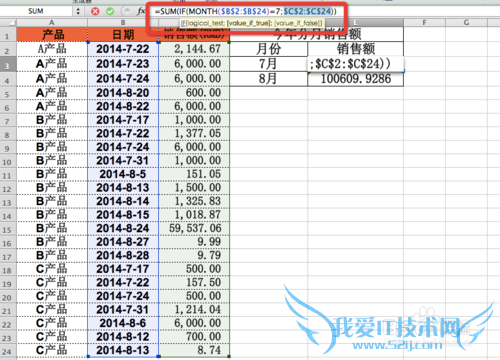Click the cell with amount 8.74
Image resolution: width=500 pixels, height=360 pixels.
[194, 350]
